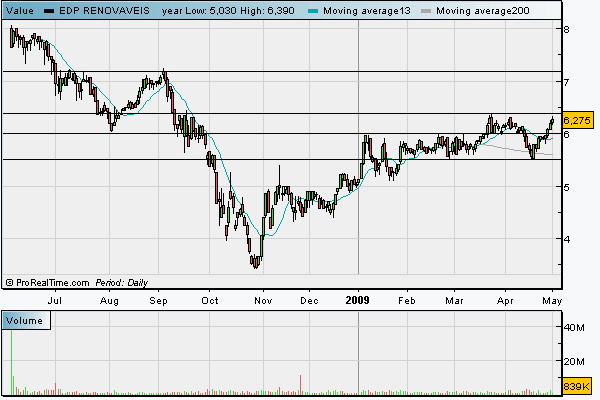Click the ProRealTime.com copyright text
The width and height of the screenshot is (600, 400).
pyautogui.click(x=47, y=283)
